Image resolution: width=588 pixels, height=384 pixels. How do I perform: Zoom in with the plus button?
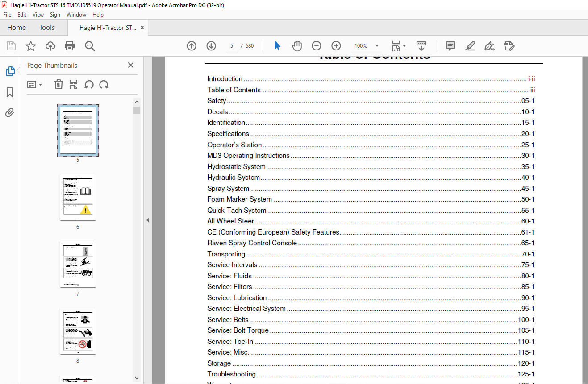(336, 46)
